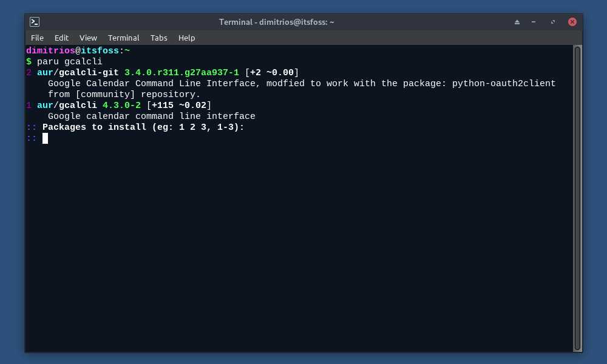Open the Help menu
The image size is (607, 364).
pyautogui.click(x=186, y=38)
